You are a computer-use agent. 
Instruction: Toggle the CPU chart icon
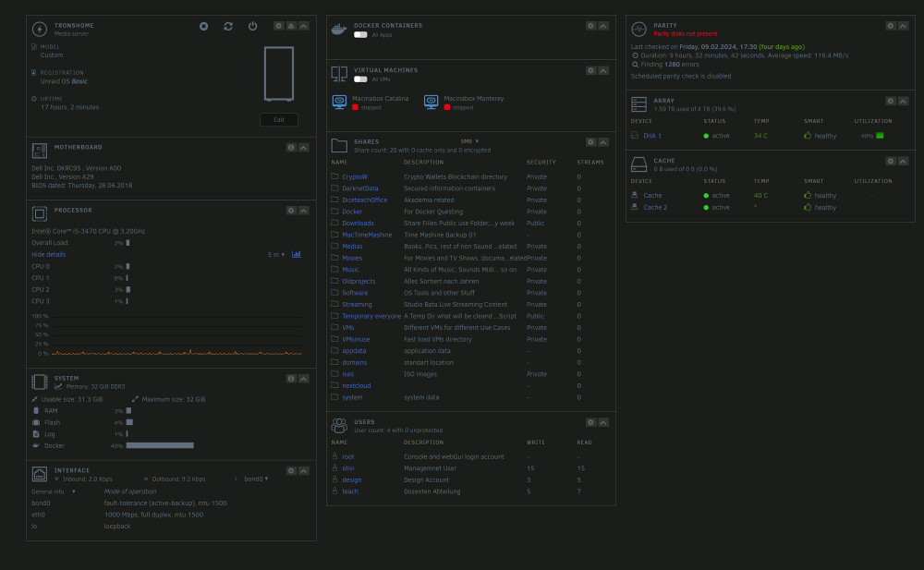(x=297, y=255)
